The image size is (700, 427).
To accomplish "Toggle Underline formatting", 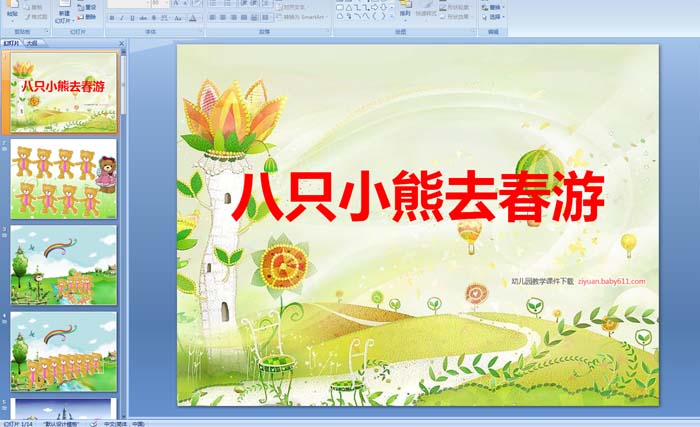I will click(x=132, y=18).
